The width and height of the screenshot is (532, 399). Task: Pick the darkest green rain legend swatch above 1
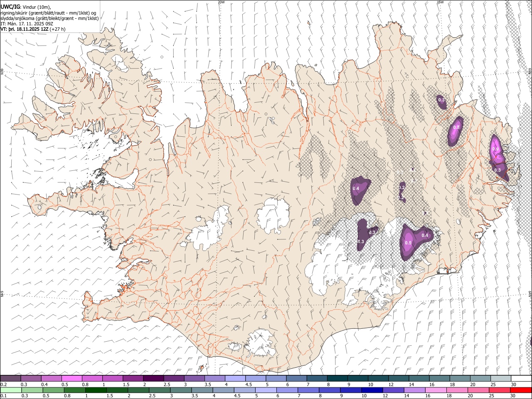[x=96, y=390]
